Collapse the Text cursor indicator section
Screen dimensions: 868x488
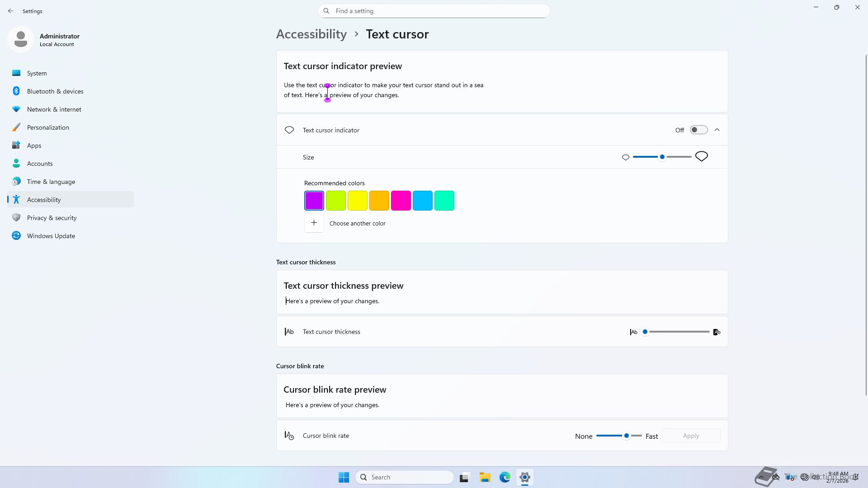click(x=717, y=130)
